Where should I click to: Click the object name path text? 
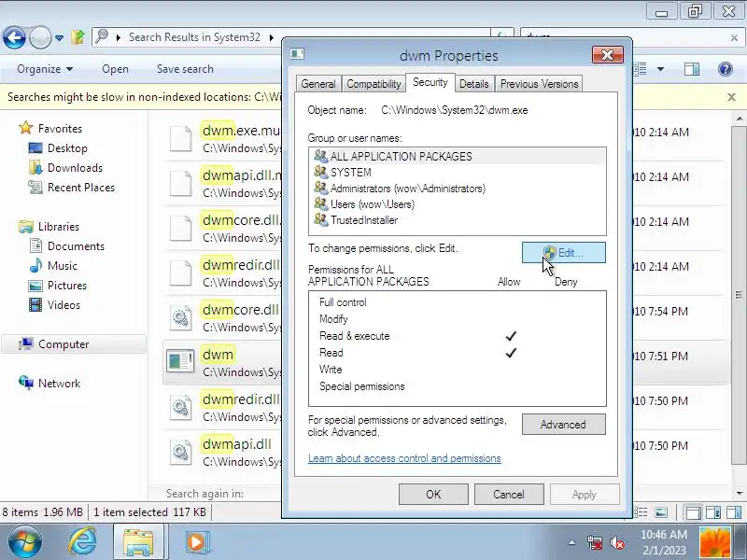click(455, 110)
